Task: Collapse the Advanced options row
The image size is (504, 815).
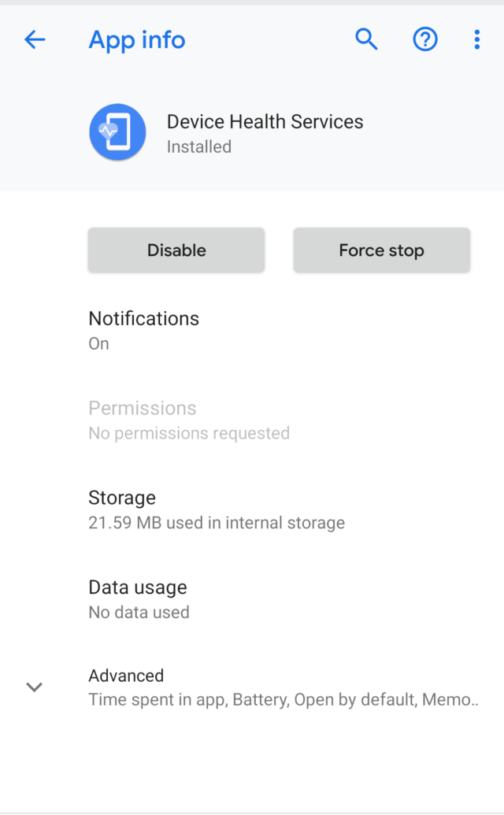Action: 126,686
